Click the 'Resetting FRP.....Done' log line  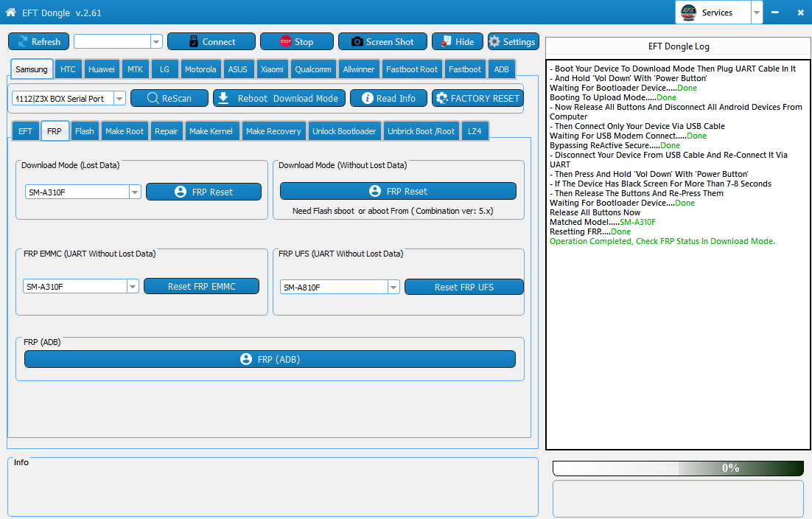(589, 231)
